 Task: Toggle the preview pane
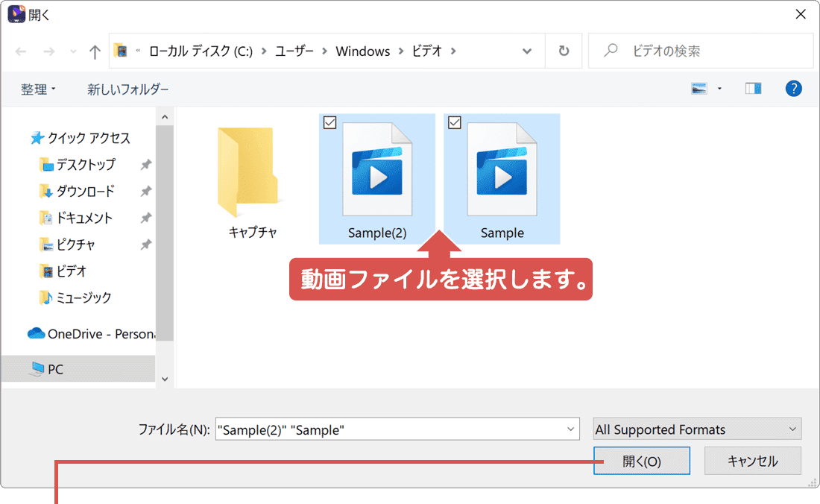(753, 88)
